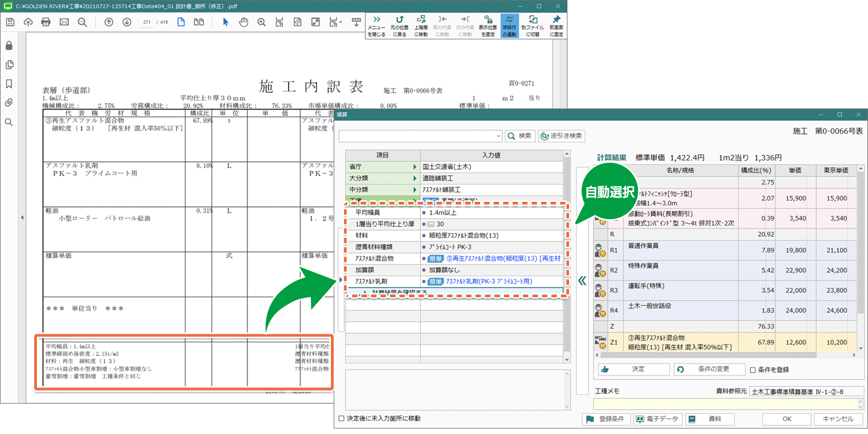Expand the 大分類 row arrow

[414, 178]
